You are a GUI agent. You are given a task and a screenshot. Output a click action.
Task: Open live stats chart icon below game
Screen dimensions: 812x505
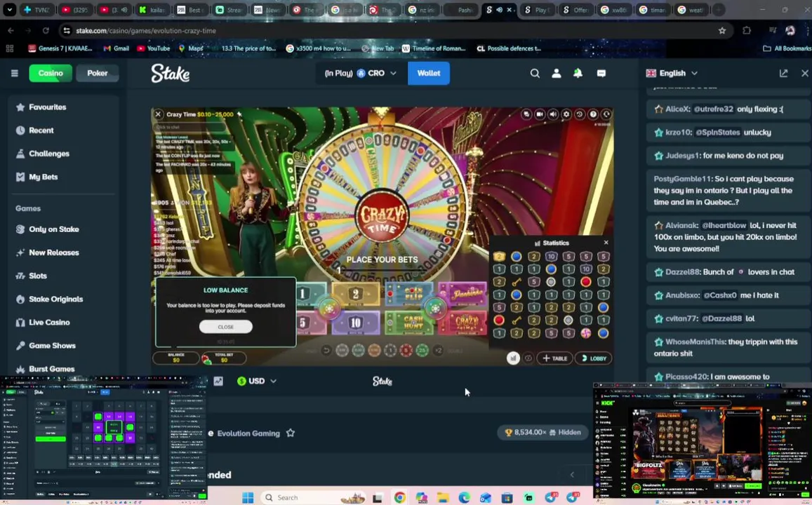(218, 382)
